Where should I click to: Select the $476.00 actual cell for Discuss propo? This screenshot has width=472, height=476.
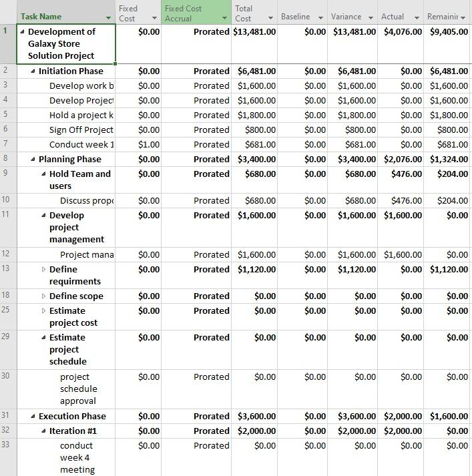point(401,201)
